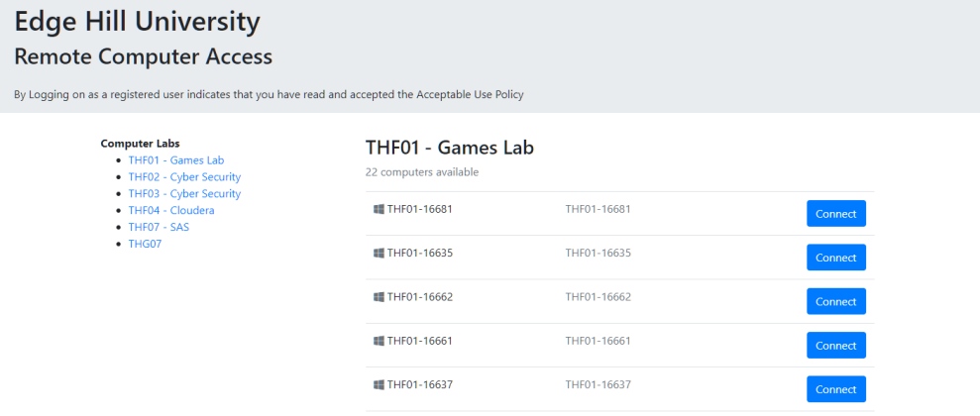Screen dimensions: 980x416
Task: Click the Windows icon beside THF01-16662
Action: [379, 297]
